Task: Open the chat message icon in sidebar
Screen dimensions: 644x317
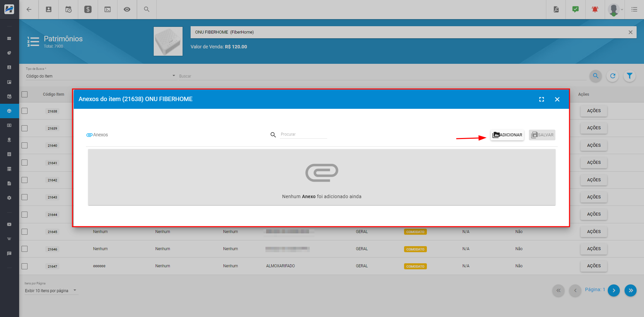Action: coord(9,253)
